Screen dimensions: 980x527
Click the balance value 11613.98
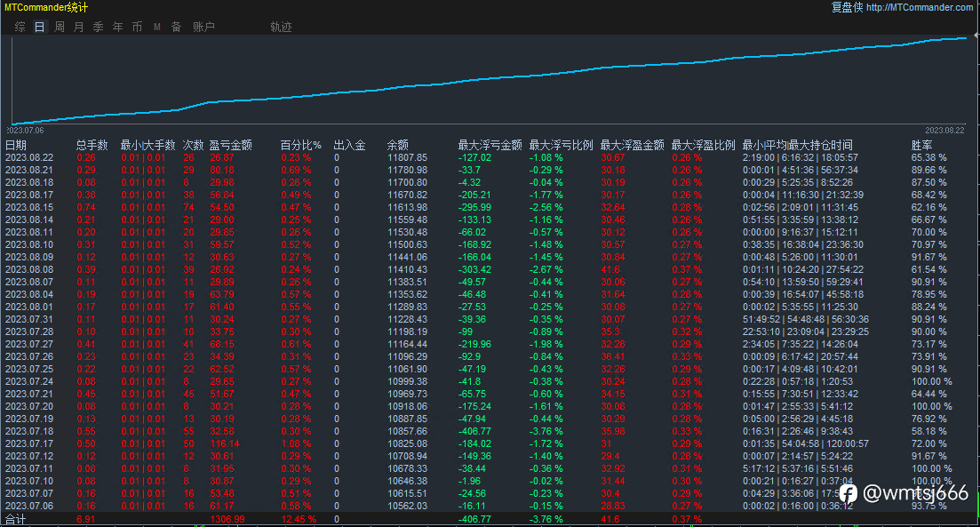(x=408, y=208)
